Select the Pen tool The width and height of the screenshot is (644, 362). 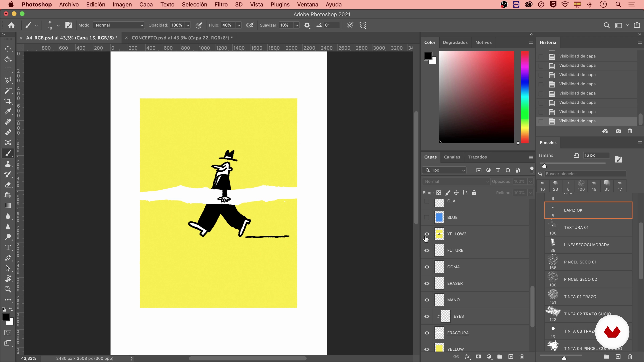point(8,258)
